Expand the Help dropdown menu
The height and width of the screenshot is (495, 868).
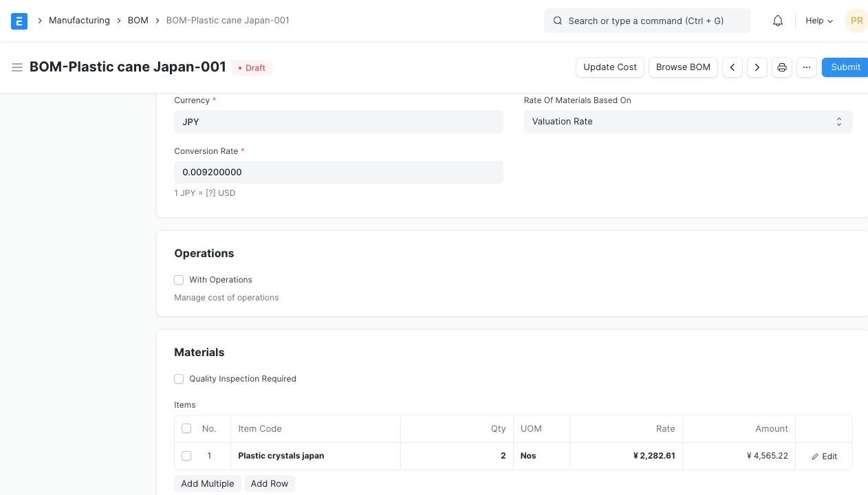click(819, 21)
